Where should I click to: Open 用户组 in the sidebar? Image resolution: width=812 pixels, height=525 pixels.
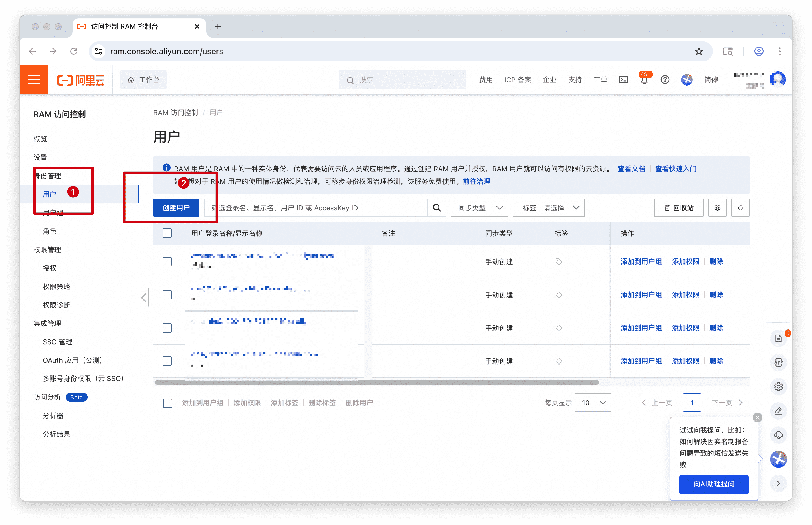click(x=53, y=213)
